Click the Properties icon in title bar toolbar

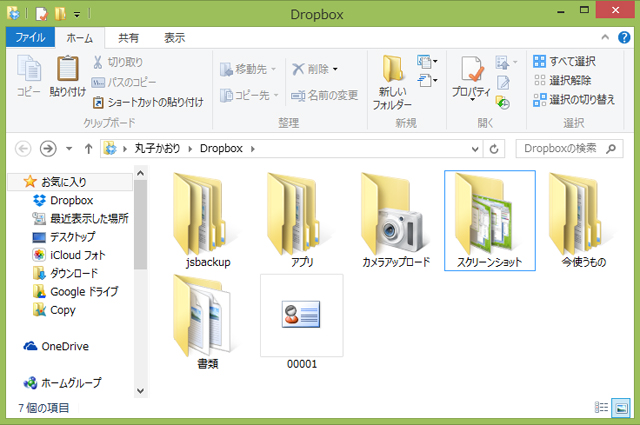coord(42,14)
